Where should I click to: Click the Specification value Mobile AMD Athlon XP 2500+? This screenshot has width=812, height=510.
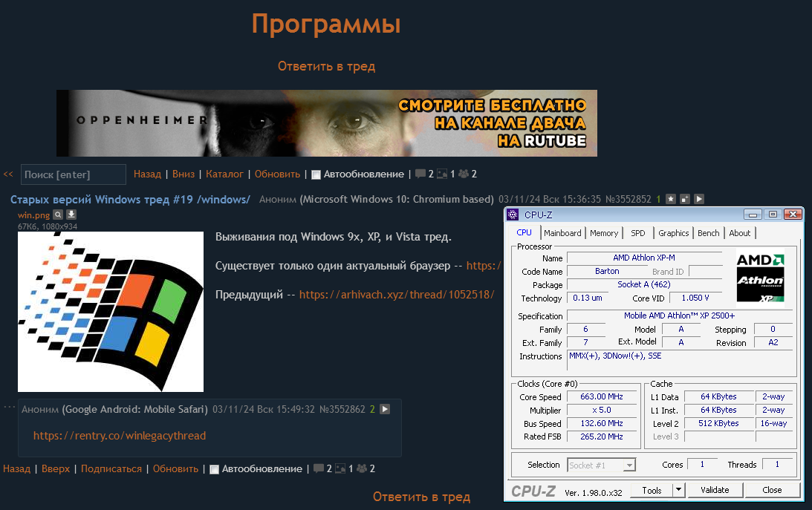[x=679, y=316]
